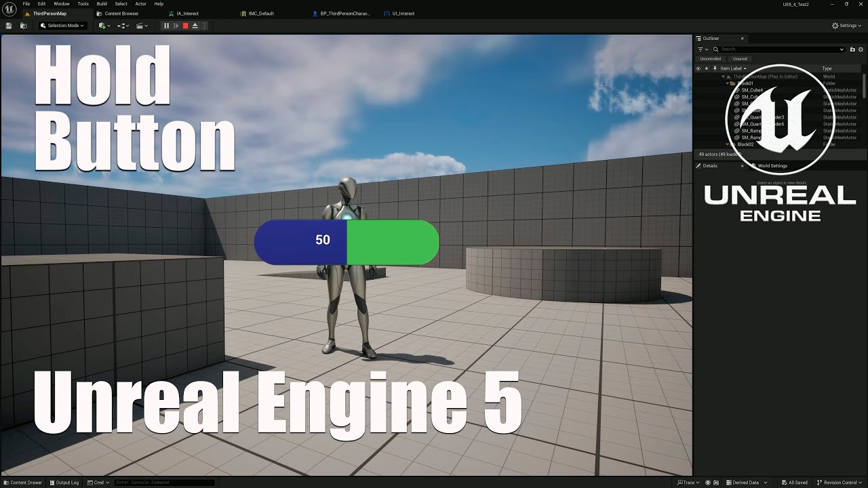Click the pin column header in the Outliner
The width and height of the screenshot is (868, 488).
[x=715, y=68]
